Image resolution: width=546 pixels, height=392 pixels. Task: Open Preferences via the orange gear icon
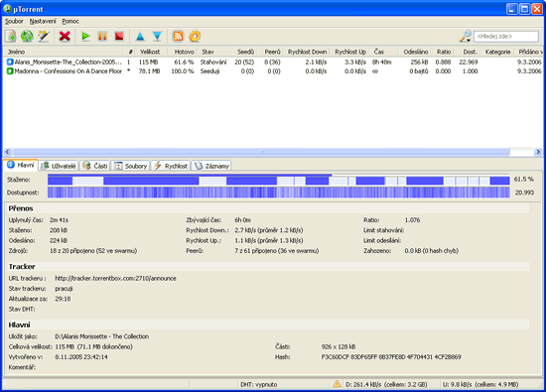tap(195, 36)
